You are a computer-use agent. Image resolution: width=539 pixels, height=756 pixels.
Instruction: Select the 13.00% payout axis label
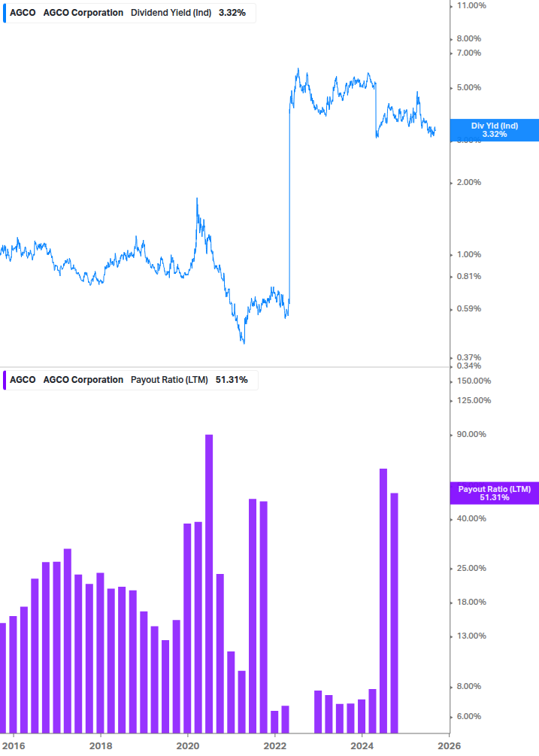coord(471,636)
